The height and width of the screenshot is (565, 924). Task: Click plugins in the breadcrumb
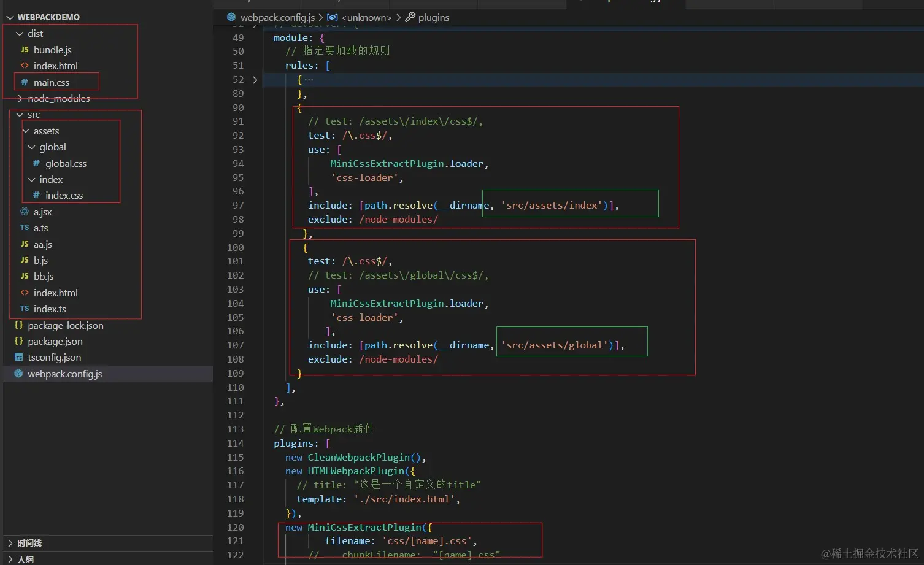434,17
